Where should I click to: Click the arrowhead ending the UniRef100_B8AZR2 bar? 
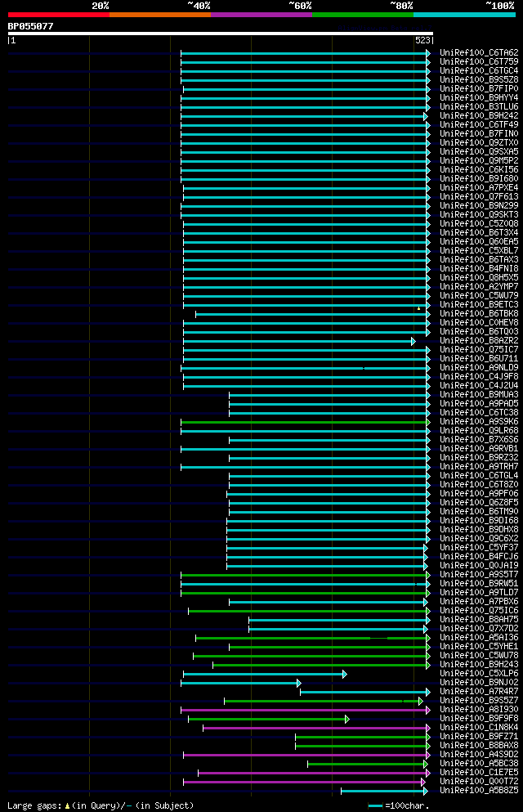(413, 341)
